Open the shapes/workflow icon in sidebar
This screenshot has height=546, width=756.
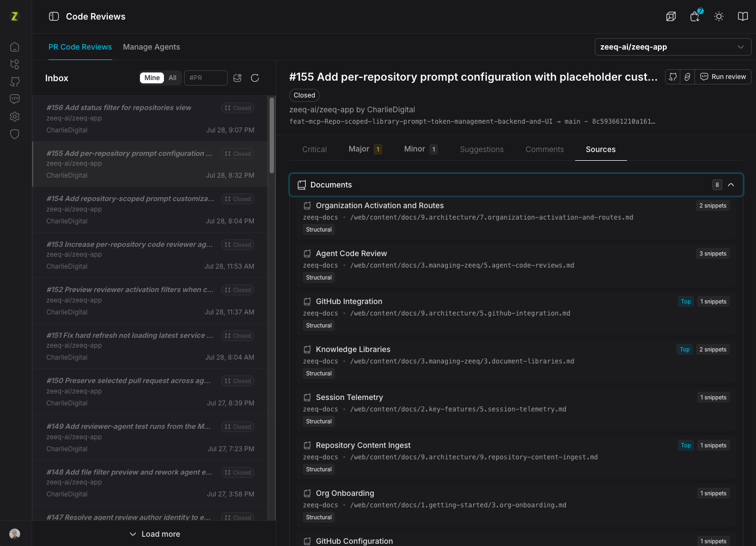(x=15, y=64)
